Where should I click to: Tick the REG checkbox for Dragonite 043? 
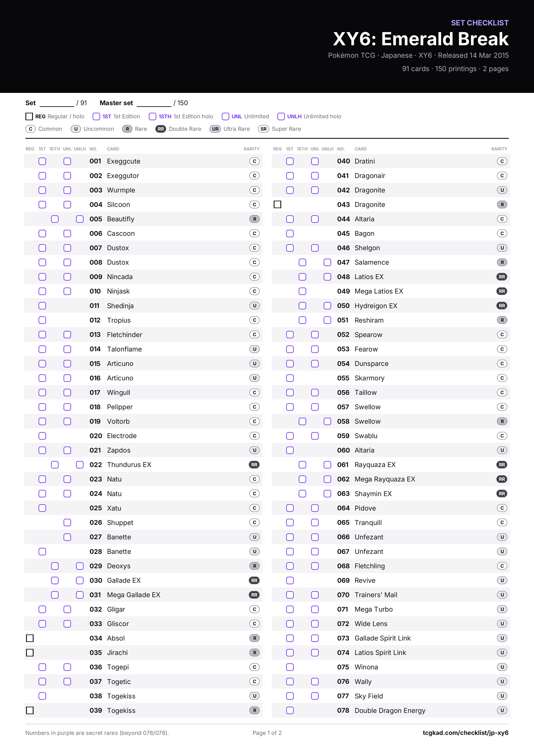point(277,205)
